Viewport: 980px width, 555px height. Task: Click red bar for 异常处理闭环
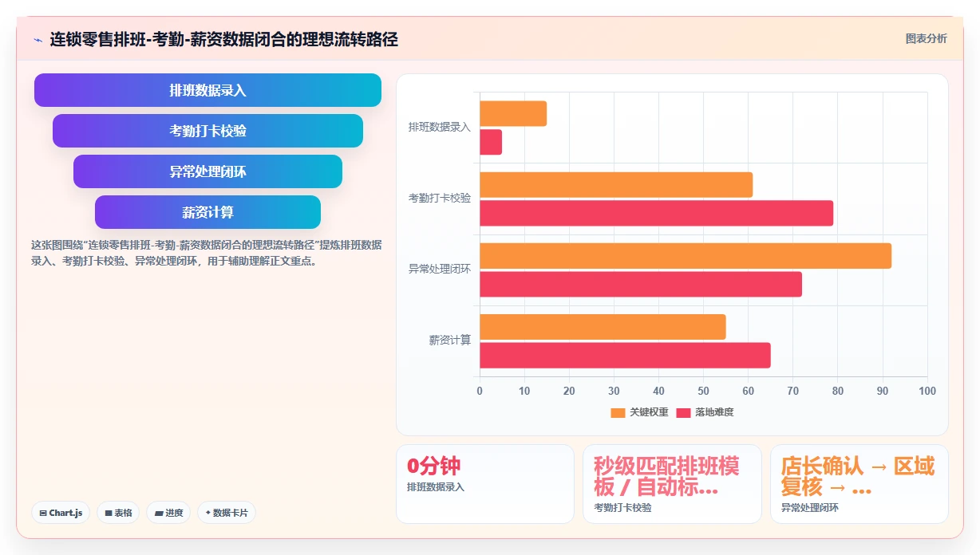pyautogui.click(x=641, y=284)
